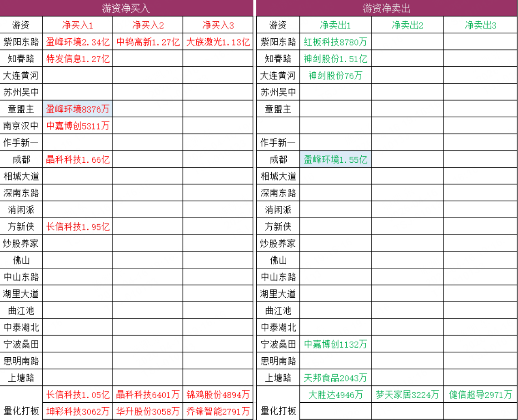Select the cell 天邦食品2043万

click(335, 378)
